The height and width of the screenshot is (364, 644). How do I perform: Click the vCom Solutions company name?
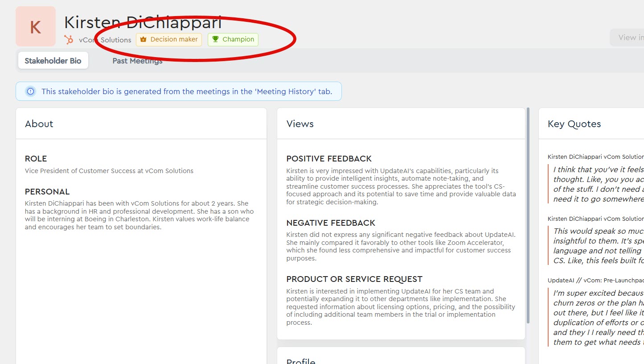pos(105,40)
